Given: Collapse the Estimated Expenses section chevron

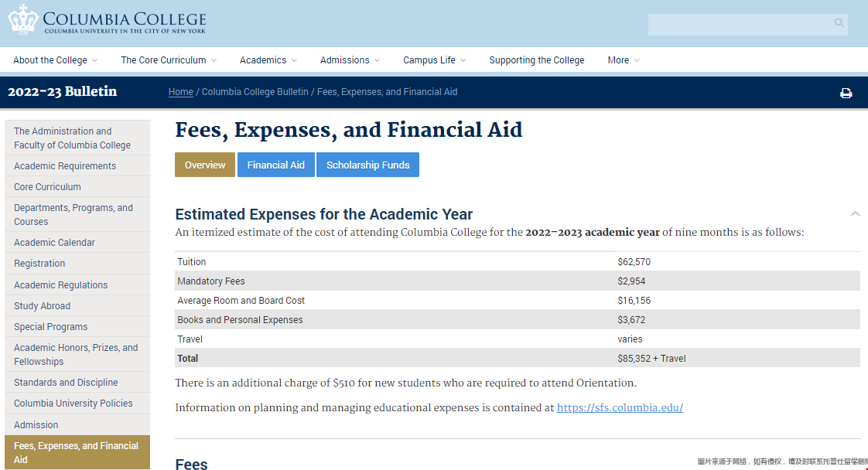Looking at the screenshot, I should [x=855, y=214].
